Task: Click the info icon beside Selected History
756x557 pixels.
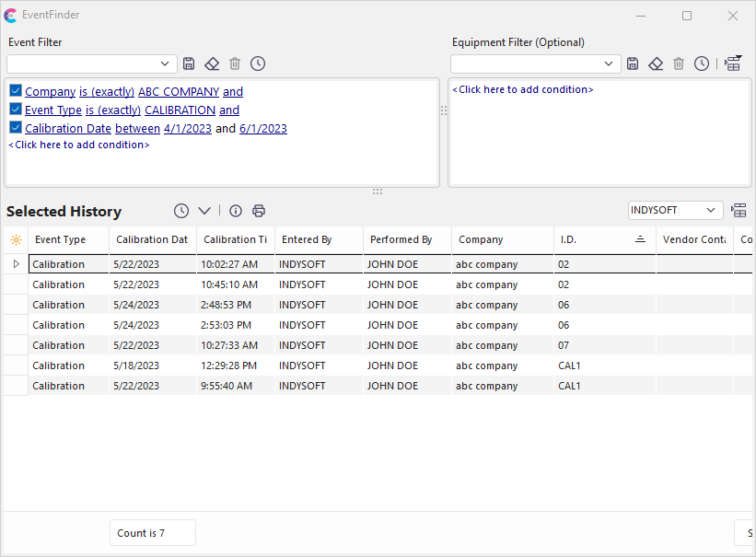Action: click(x=236, y=211)
